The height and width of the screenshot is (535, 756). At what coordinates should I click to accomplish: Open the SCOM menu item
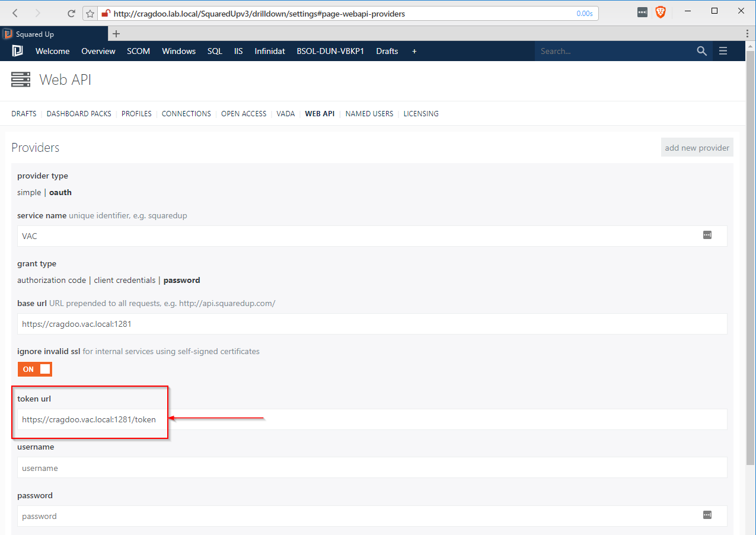tap(139, 51)
